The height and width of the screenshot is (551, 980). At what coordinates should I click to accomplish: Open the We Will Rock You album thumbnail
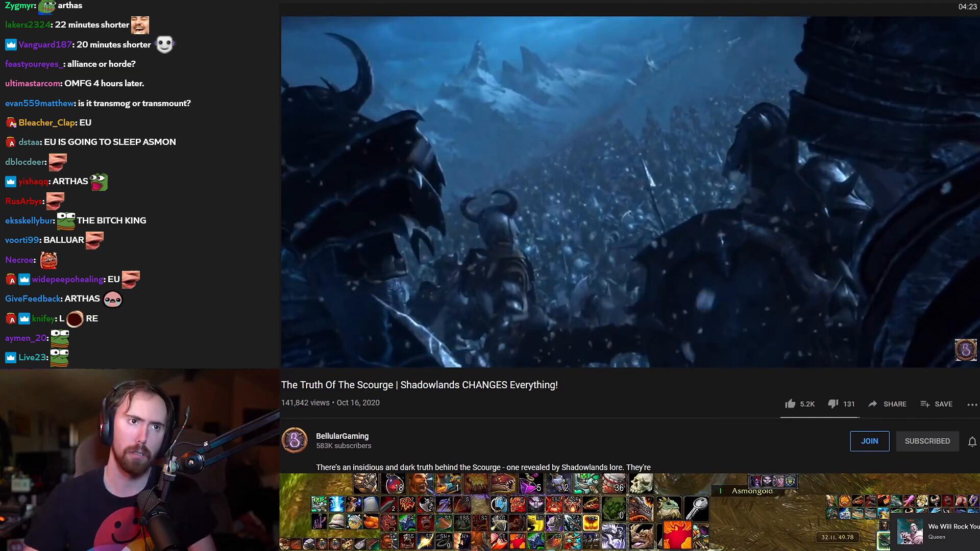(x=910, y=531)
